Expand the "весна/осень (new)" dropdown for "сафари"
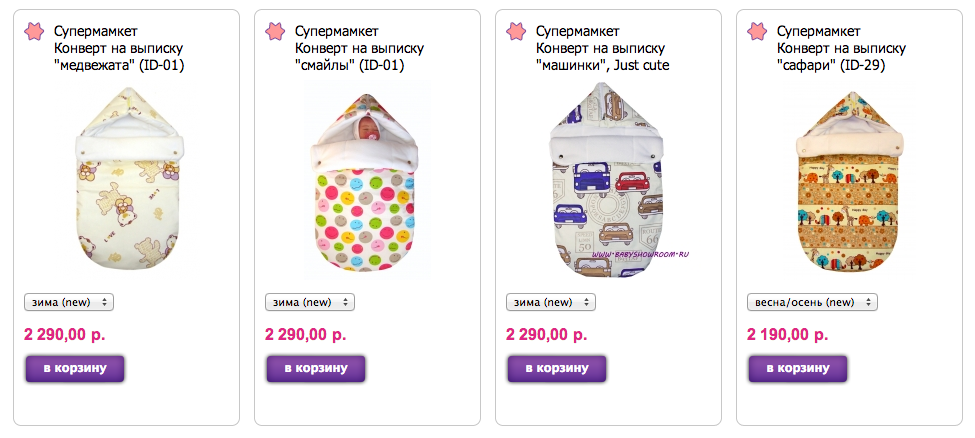This screenshot has width=975, height=438. (812, 302)
